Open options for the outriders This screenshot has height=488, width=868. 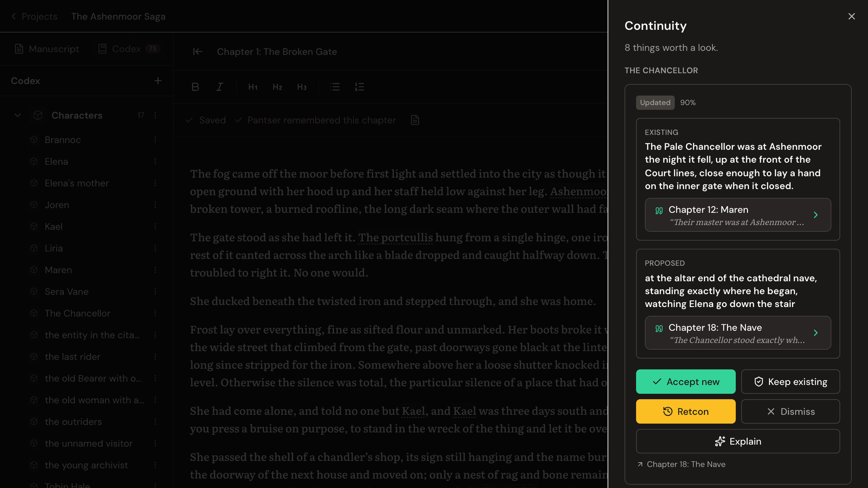click(155, 422)
